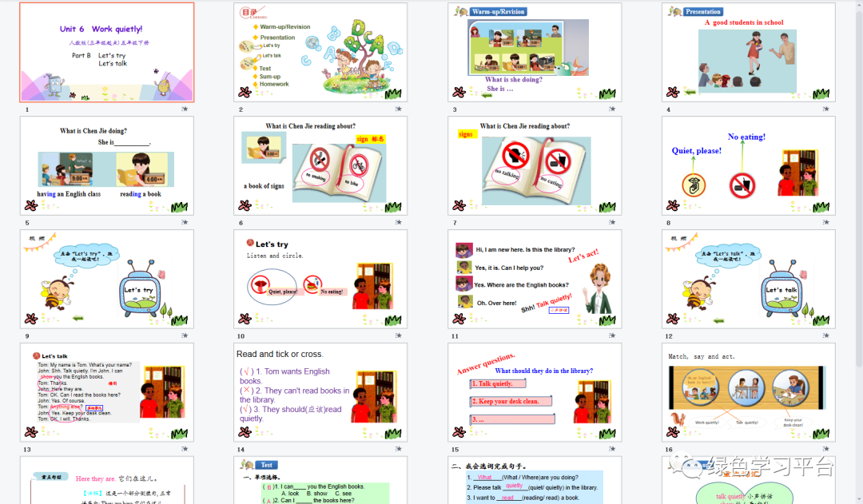Click animation star icon under slide 14

point(399,449)
